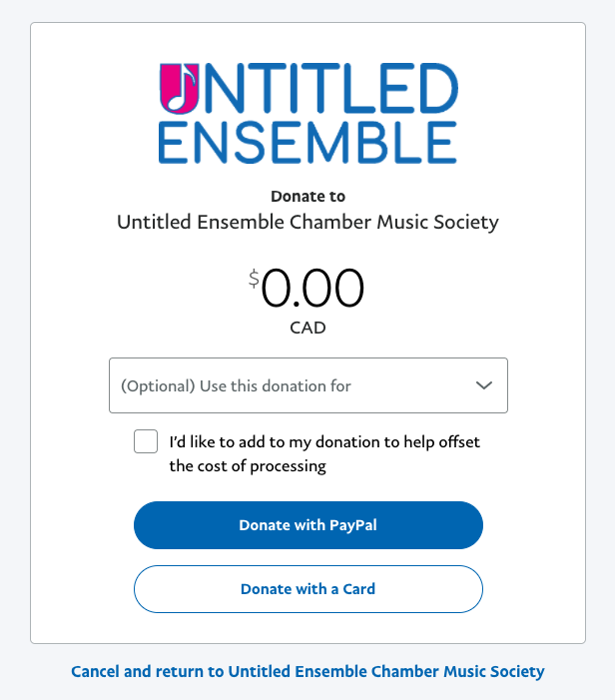
Task: Tick the offset processing cost checkbox
Action: coord(146,441)
